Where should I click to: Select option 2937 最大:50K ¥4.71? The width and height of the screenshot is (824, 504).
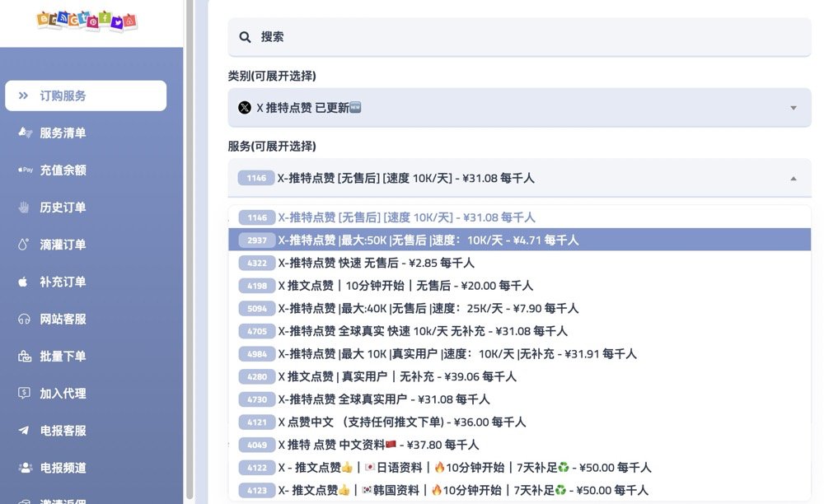[519, 240]
